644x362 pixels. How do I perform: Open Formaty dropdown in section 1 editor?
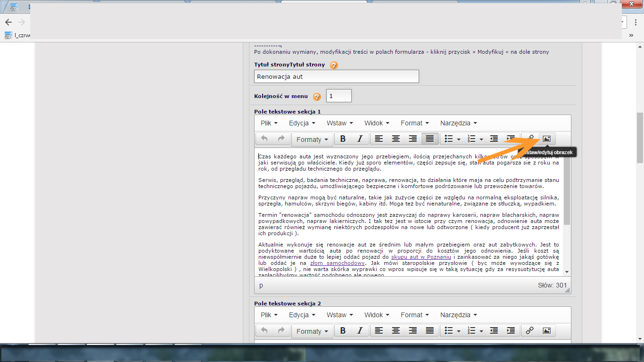(x=312, y=140)
